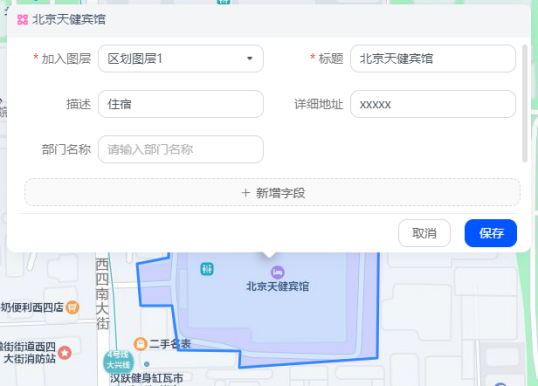Open the 加入图层 dropdown list
The image size is (538, 386).
(x=181, y=59)
